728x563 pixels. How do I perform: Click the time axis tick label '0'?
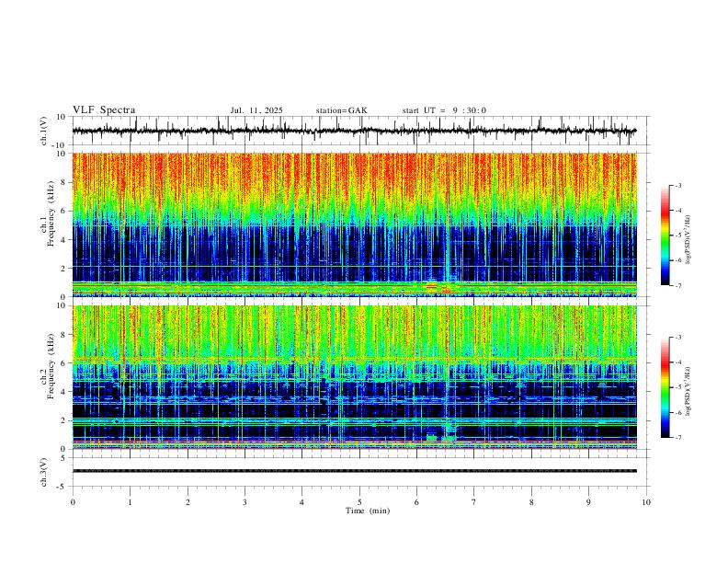73,502
